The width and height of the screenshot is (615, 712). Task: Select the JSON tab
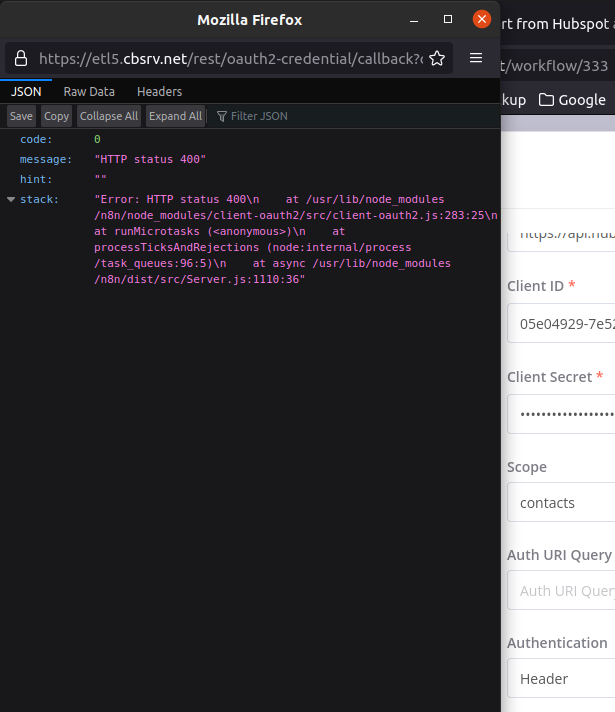pyautogui.click(x=26, y=91)
